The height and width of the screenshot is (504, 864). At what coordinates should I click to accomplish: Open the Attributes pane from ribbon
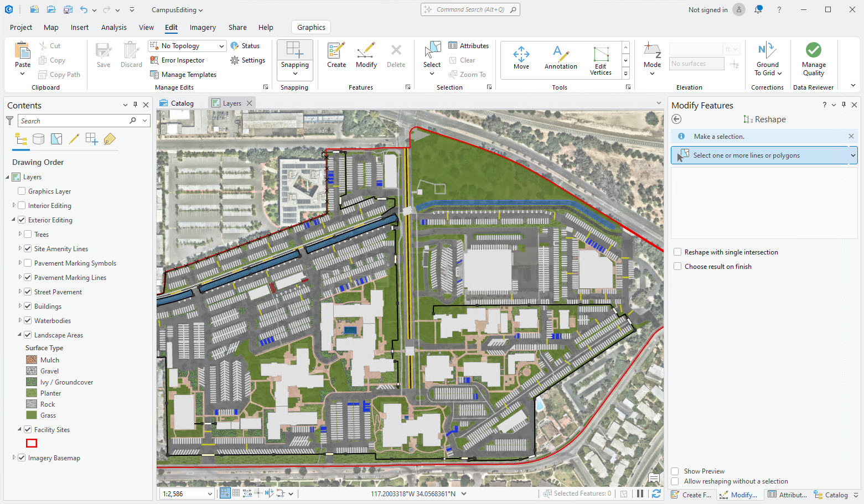click(x=468, y=46)
